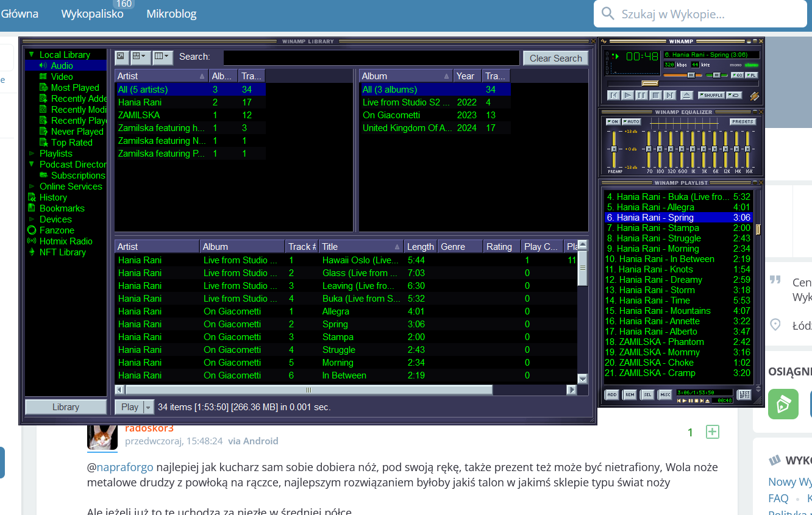Click the song position seek bar handle
The image size is (812, 515).
[x=650, y=83]
